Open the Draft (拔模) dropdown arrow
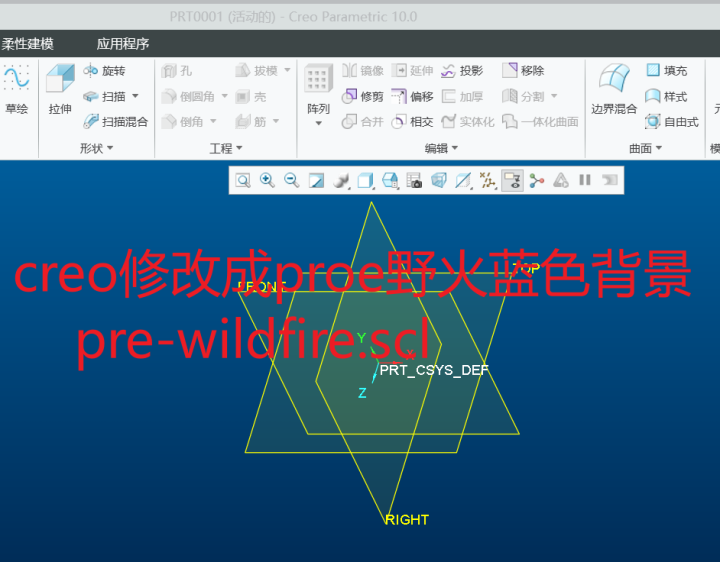The width and height of the screenshot is (720, 562). pos(287,70)
